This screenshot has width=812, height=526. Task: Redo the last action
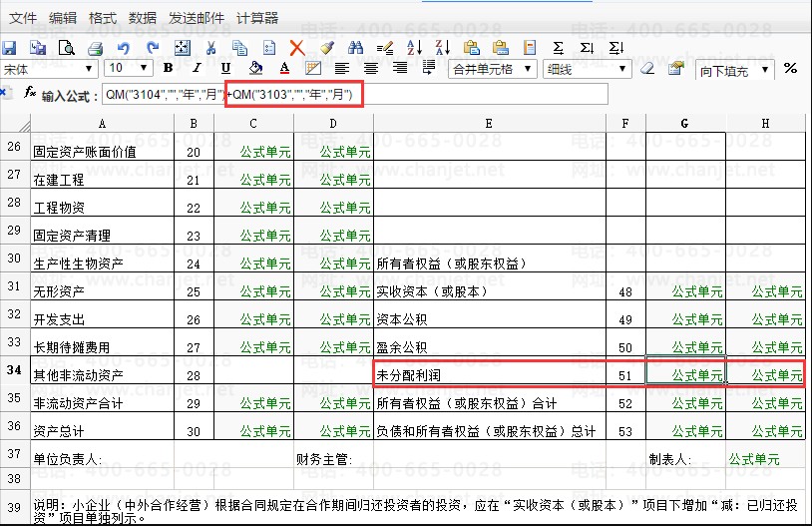[153, 48]
